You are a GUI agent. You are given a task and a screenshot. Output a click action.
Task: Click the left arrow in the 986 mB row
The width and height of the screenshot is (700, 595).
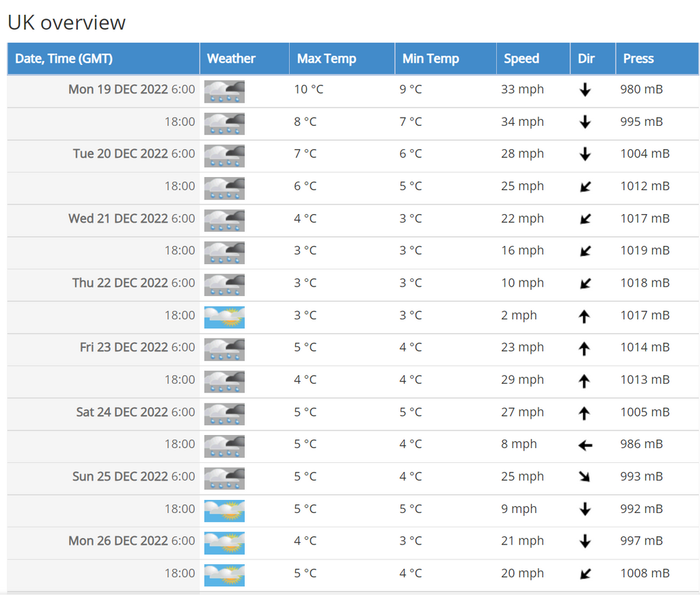pyautogui.click(x=585, y=445)
